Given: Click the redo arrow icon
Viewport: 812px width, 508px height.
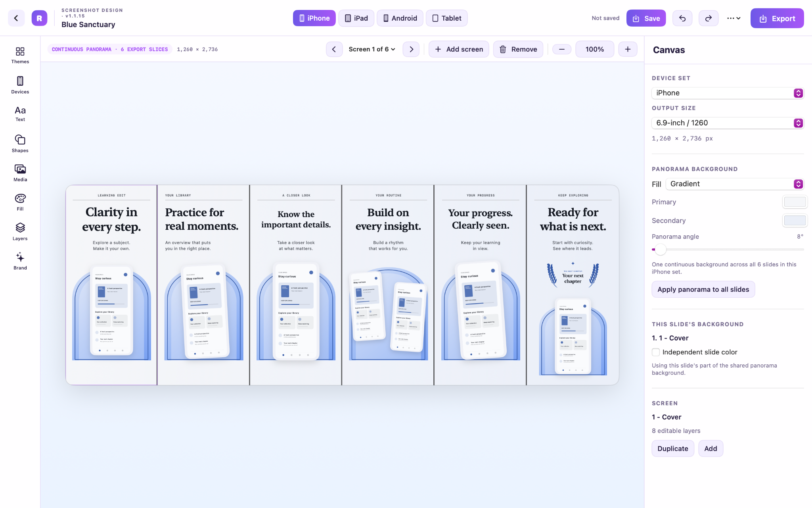Looking at the screenshot, I should coord(709,18).
